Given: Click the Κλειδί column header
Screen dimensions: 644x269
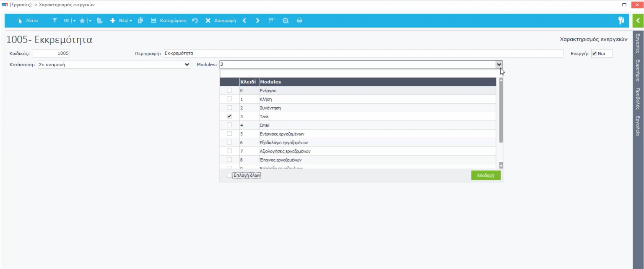Looking at the screenshot, I should click(x=248, y=82).
